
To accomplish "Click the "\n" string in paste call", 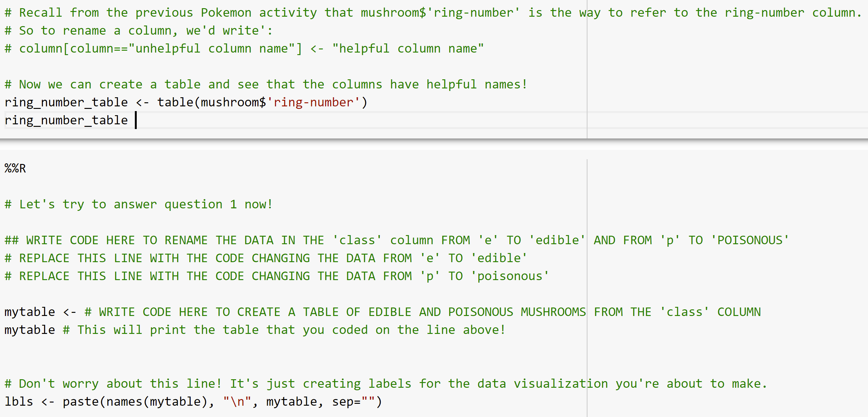I will (x=237, y=402).
